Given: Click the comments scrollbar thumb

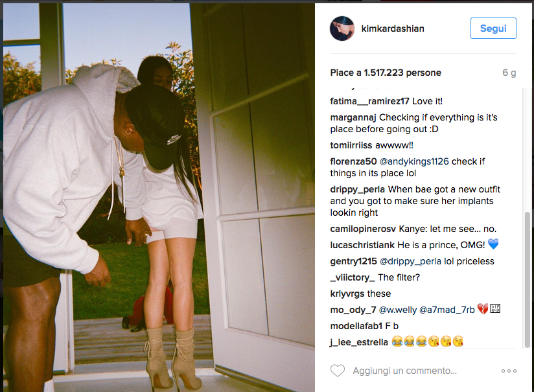Looking at the screenshot, I should 527,280.
